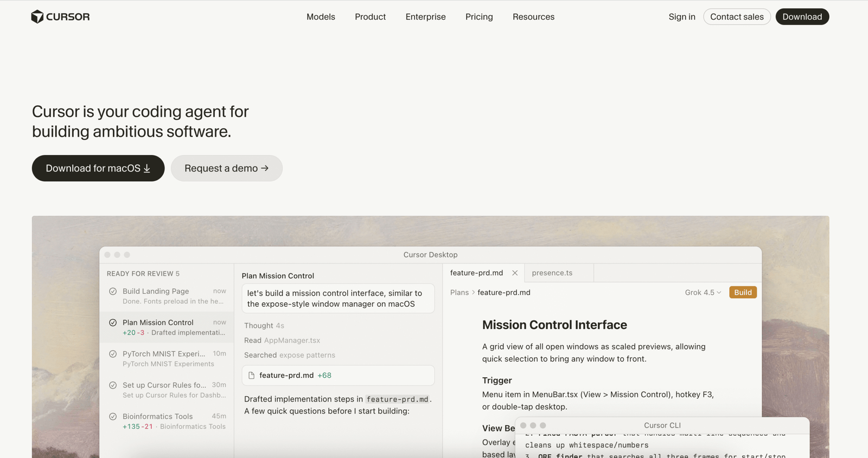Image resolution: width=868 pixels, height=458 pixels.
Task: Click the +135 -21 diff stats
Action: 138,427
